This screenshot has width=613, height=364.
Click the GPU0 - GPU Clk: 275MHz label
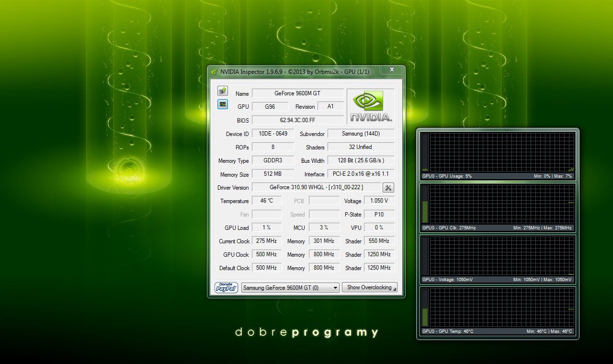[449, 228]
